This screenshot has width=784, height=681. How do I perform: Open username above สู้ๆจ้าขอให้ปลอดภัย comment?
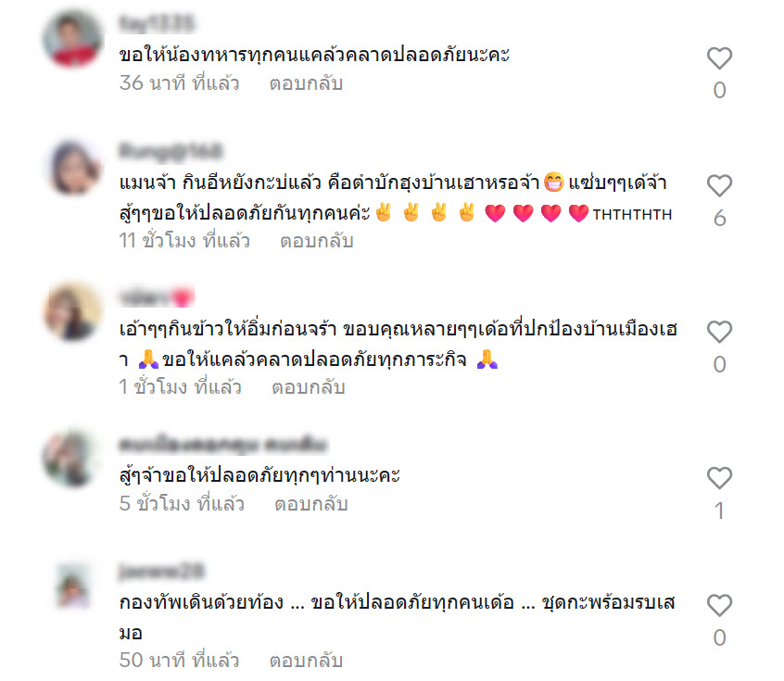coord(223,444)
